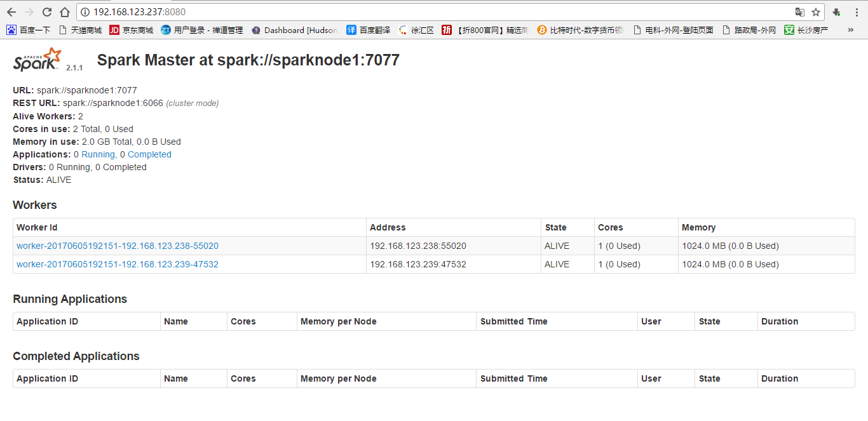The width and height of the screenshot is (868, 421).
Task: Click the Apache Spark logo
Action: (37, 60)
